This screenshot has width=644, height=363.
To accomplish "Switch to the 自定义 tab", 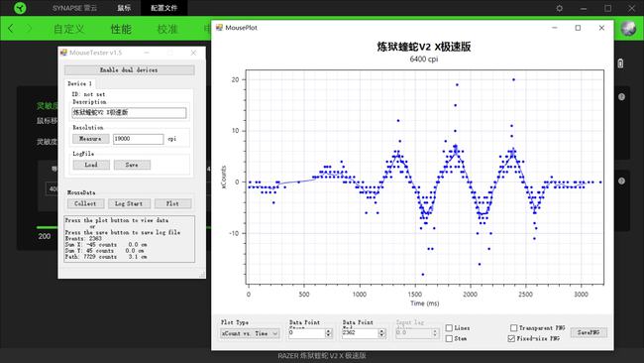I will 68,29.
